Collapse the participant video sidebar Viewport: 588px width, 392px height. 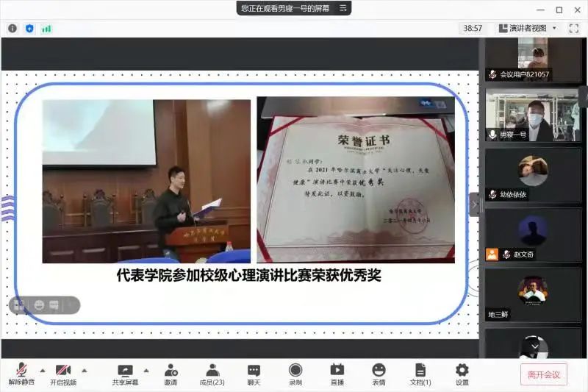point(474,204)
